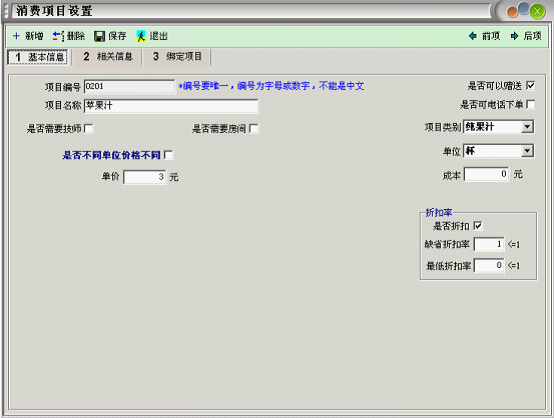The image size is (554, 418).
Task: Check the 是否需要房间 checkbox
Action: point(254,128)
